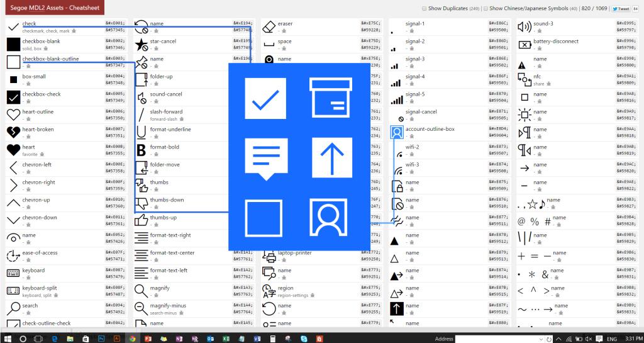Open the Action Center notification icon
Image resolution: width=644 pixels, height=343 pixels.
(599, 339)
